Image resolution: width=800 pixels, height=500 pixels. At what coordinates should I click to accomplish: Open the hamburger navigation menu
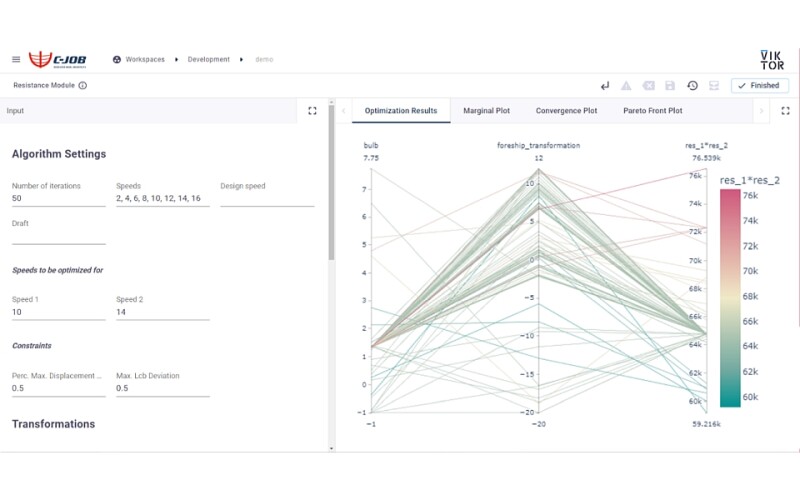tap(16, 59)
